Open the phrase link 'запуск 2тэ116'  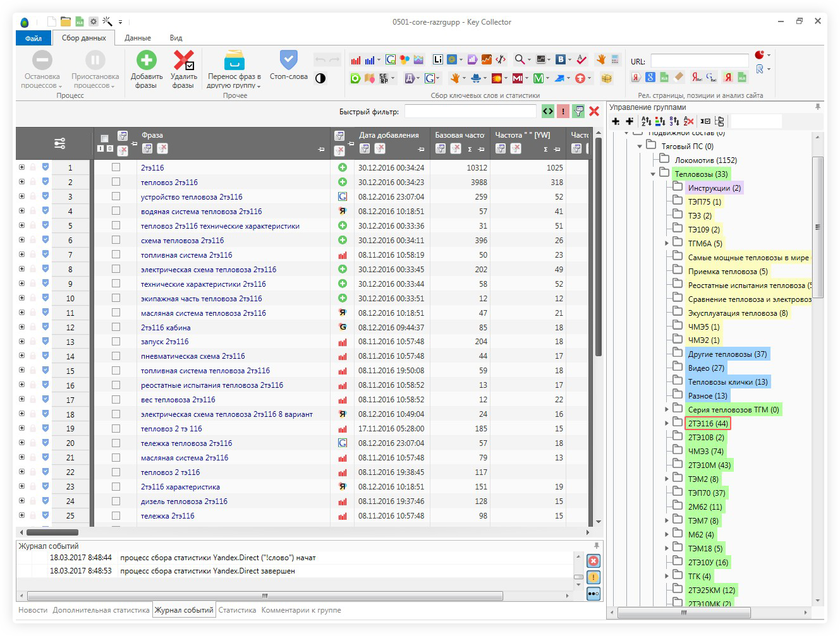(164, 342)
